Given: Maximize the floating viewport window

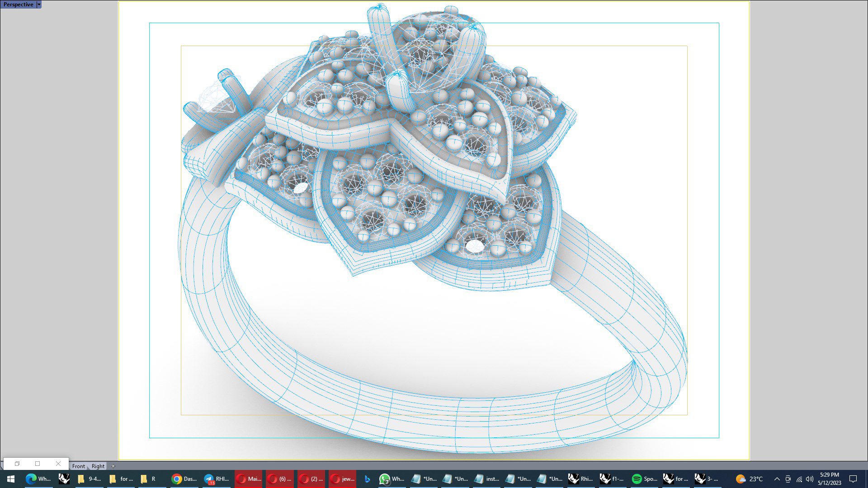Looking at the screenshot, I should 38,464.
